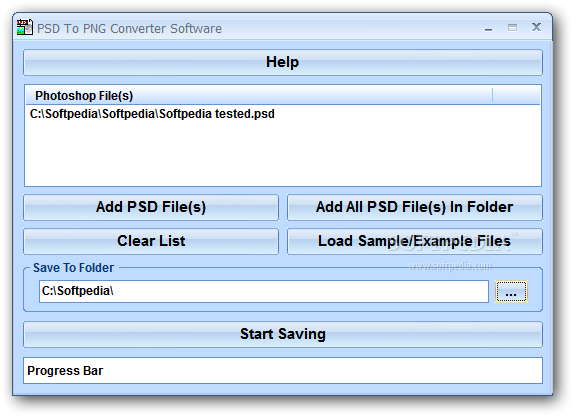The width and height of the screenshot is (573, 416).
Task: Click the disabled maximize window button
Action: point(512,27)
